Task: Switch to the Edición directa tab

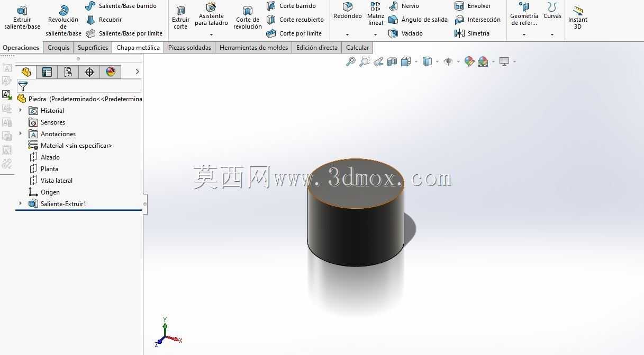Action: pos(316,48)
